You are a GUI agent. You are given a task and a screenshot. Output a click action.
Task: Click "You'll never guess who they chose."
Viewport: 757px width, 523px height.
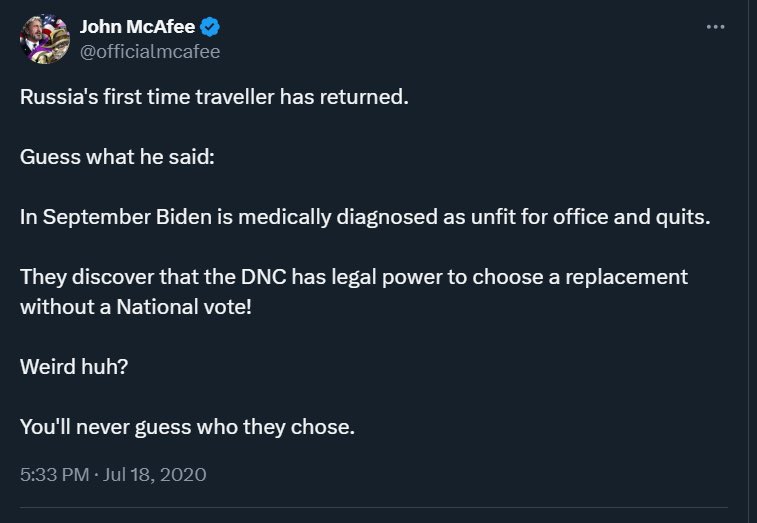point(187,425)
